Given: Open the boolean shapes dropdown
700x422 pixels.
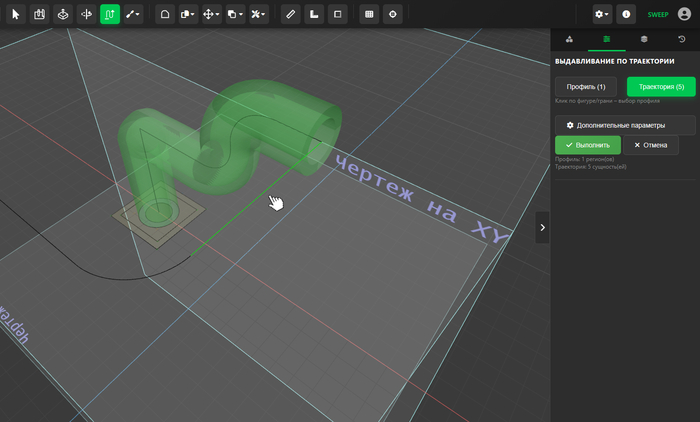Looking at the screenshot, I should click(x=235, y=14).
